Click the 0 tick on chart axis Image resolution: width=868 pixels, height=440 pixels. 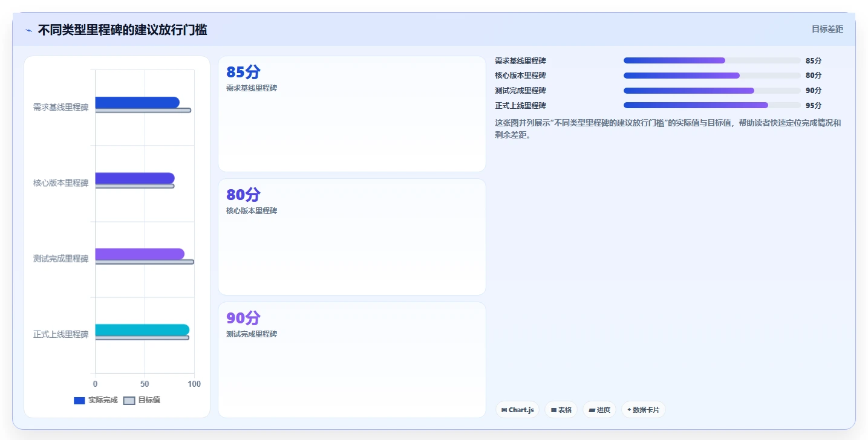click(95, 384)
